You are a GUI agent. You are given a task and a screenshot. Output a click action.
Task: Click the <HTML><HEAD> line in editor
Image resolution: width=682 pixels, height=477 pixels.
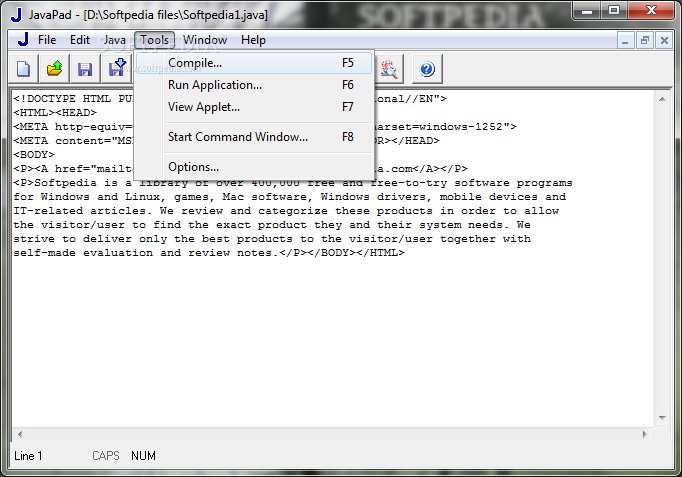55,113
